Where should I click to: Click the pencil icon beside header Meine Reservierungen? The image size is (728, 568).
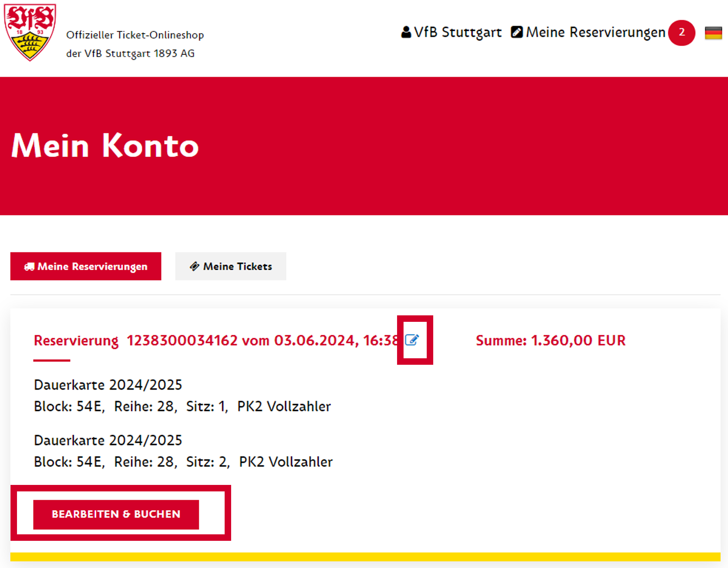click(517, 32)
